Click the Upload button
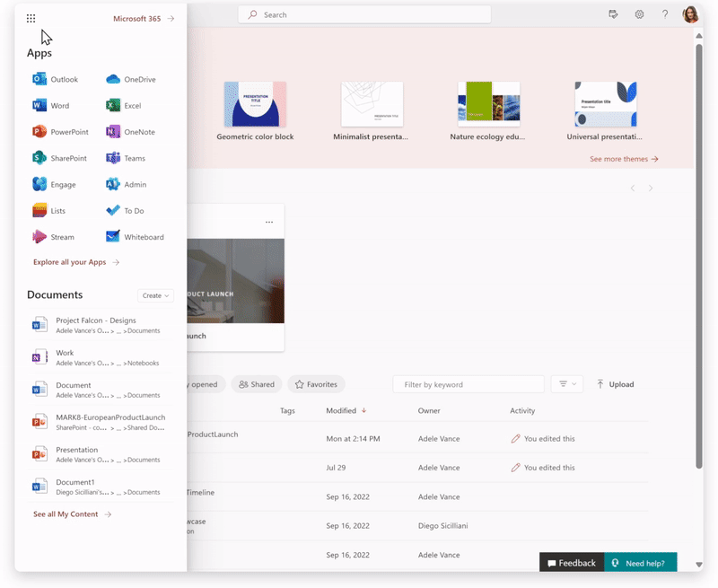This screenshot has width=718, height=588. click(616, 384)
